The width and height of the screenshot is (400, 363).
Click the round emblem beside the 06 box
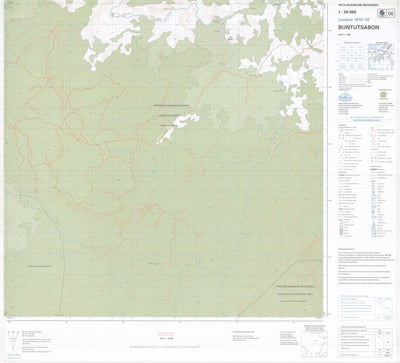(x=382, y=13)
